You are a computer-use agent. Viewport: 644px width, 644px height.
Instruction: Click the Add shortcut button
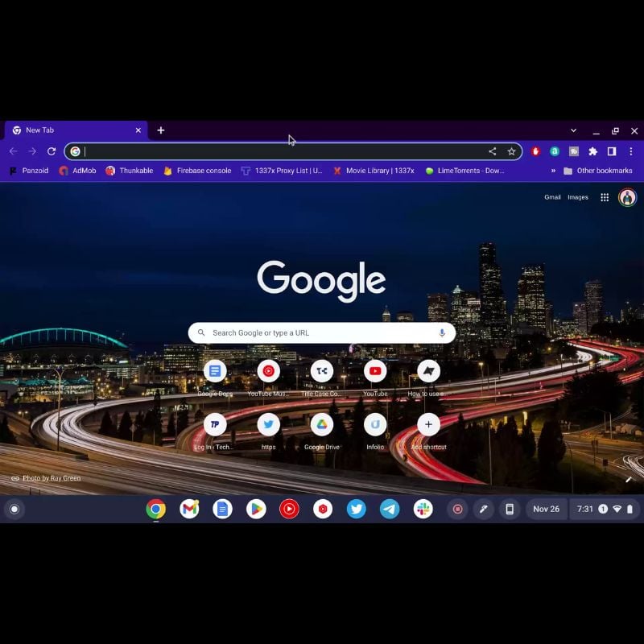tap(428, 431)
